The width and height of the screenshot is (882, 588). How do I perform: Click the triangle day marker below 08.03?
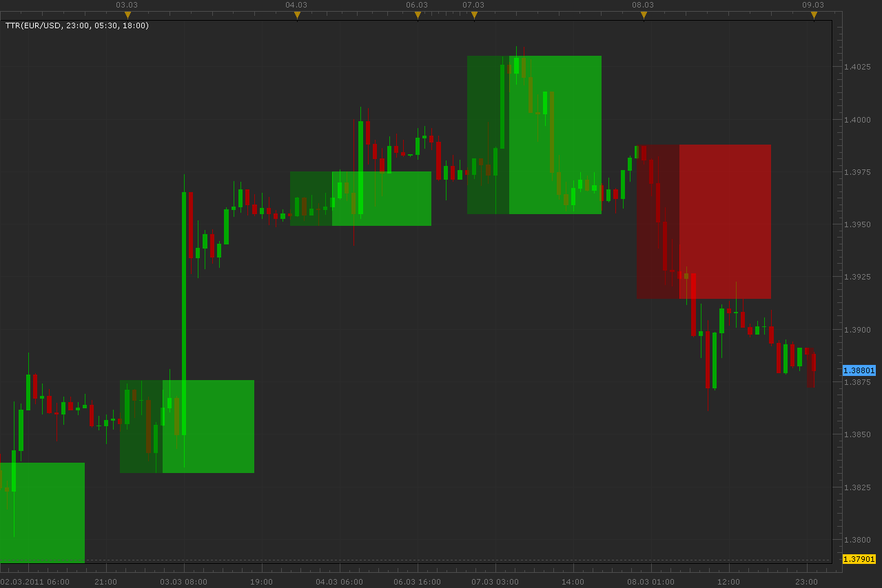pos(644,15)
